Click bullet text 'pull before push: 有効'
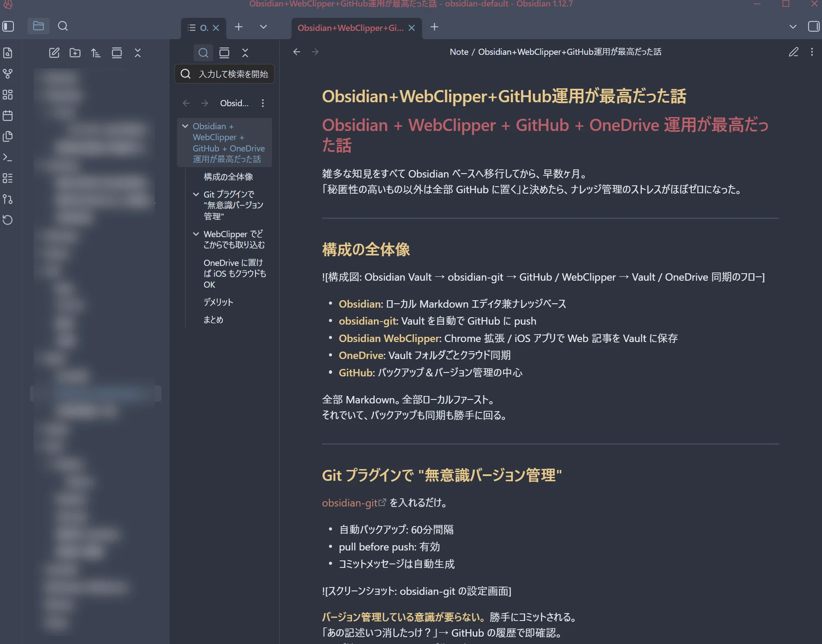822x644 pixels. (389, 547)
